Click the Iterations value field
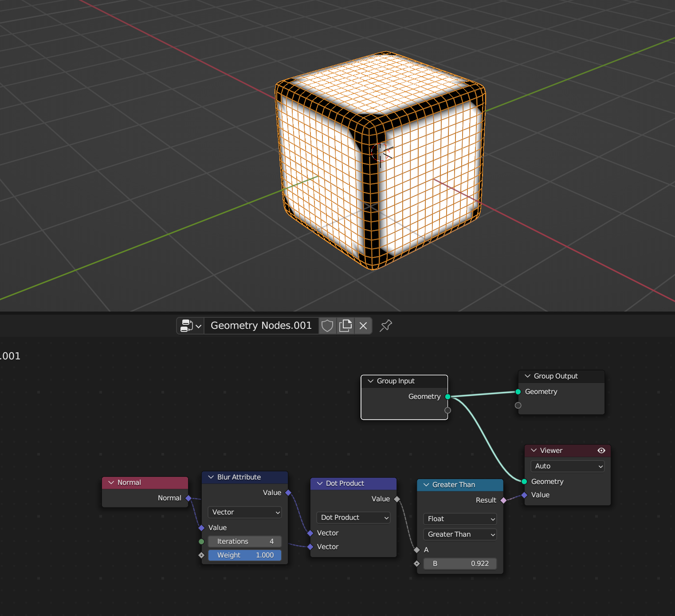Screen dimensions: 675x616 [x=245, y=542]
